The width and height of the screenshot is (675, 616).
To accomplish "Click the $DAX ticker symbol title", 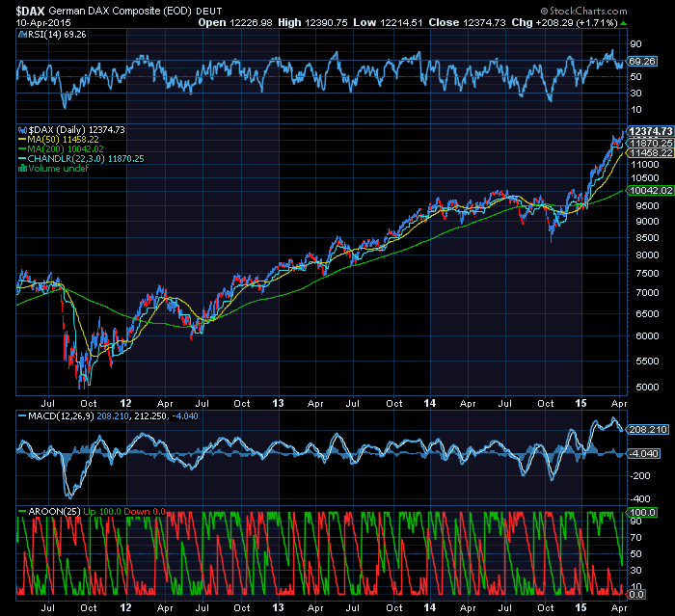I will pyautogui.click(x=30, y=11).
